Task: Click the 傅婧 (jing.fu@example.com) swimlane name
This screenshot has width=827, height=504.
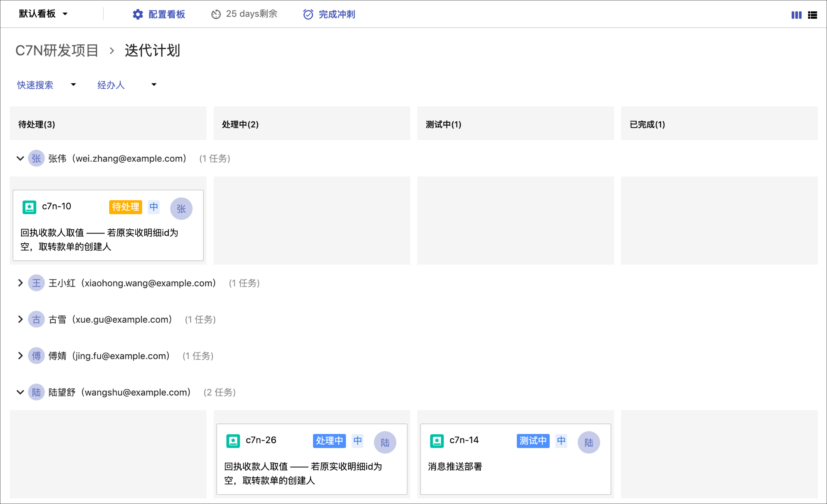Action: (109, 355)
